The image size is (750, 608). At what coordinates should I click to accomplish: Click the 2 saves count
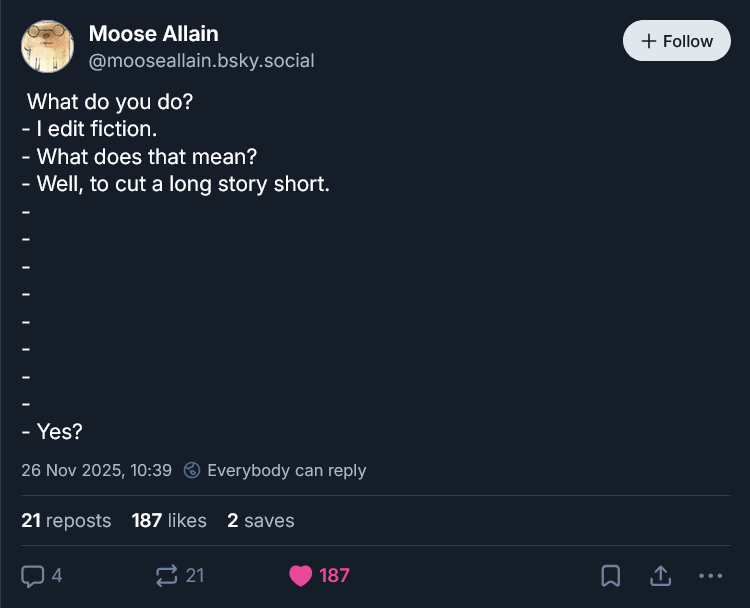pos(260,521)
